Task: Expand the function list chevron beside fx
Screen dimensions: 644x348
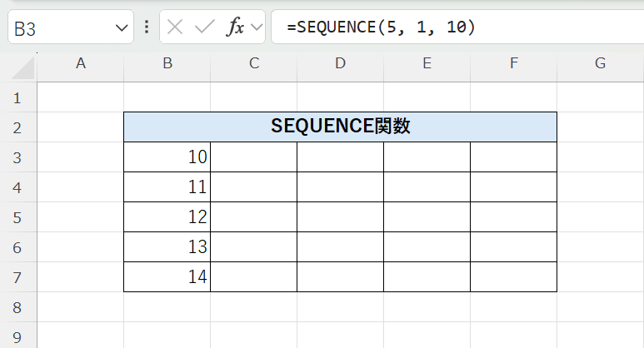Action: [256, 27]
